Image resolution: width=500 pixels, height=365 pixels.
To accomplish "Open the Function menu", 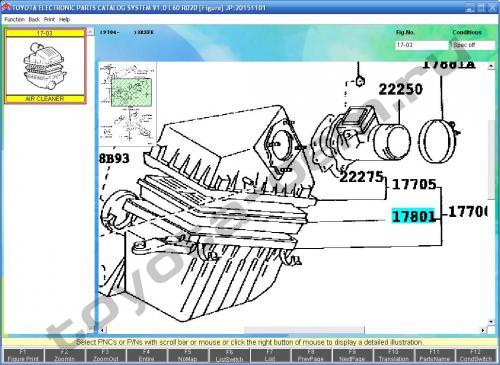I will pyautogui.click(x=14, y=20).
